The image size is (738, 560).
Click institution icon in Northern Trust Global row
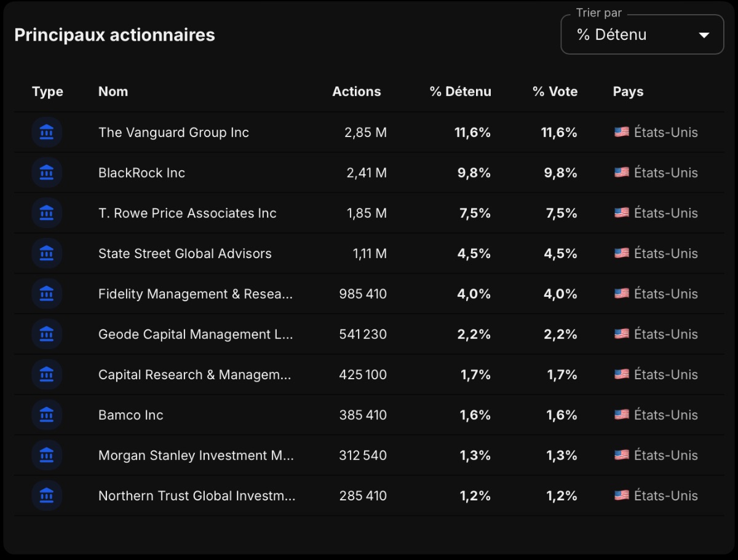pyautogui.click(x=47, y=495)
